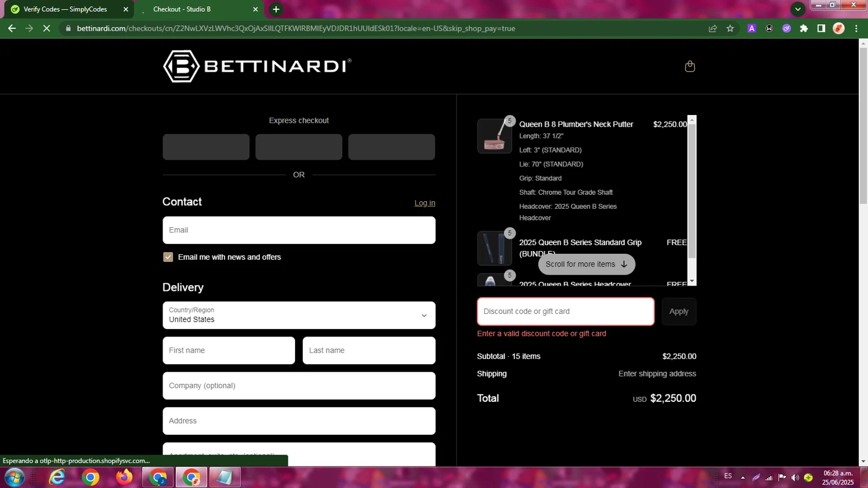Open the Notepad taskbar item
Screen dimensions: 868x488
pos(225,478)
